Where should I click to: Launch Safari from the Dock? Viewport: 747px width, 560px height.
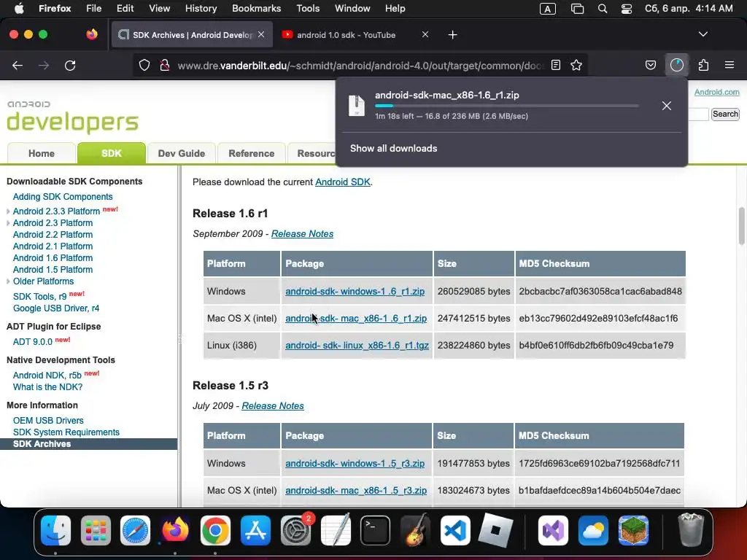(x=135, y=530)
